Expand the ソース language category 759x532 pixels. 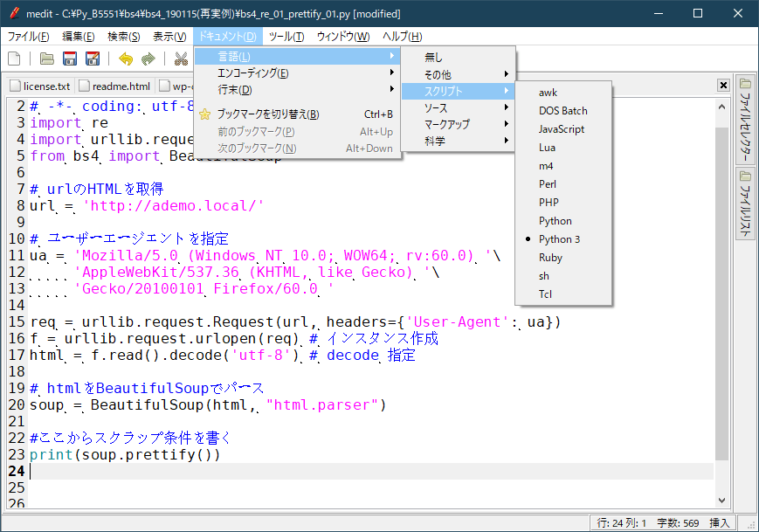pyautogui.click(x=458, y=108)
